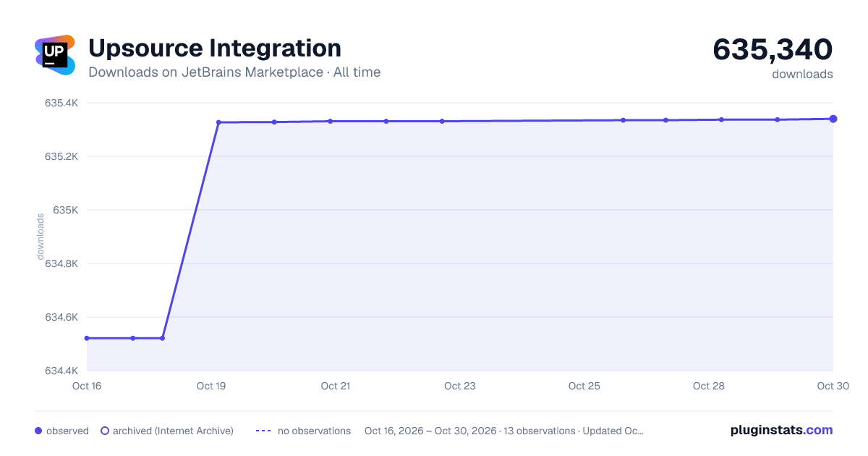Click the vertical downloads axis title
Screen dimensions: 868x456
point(41,237)
